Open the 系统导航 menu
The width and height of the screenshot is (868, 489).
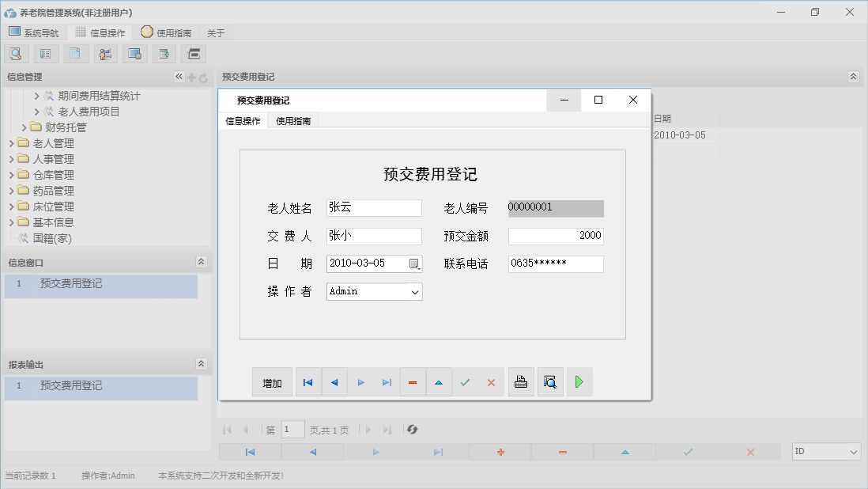[x=35, y=32]
